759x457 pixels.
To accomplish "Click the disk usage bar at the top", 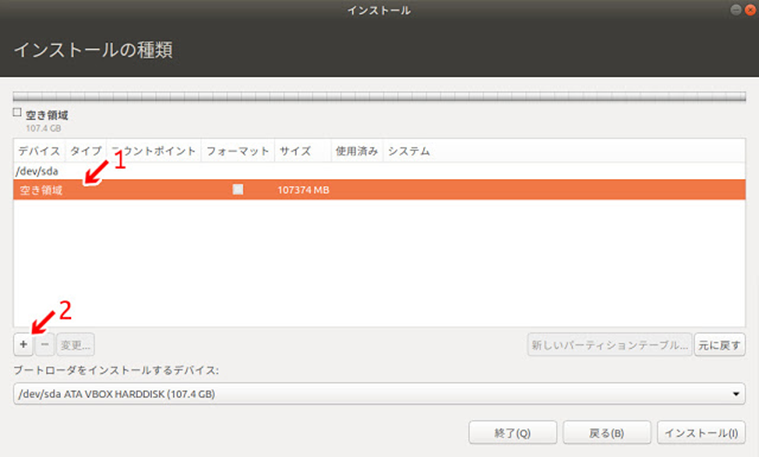I will point(379,96).
